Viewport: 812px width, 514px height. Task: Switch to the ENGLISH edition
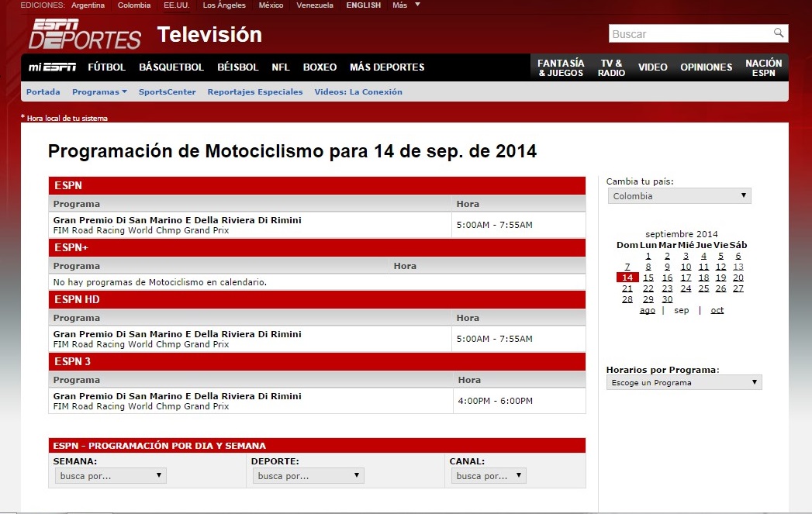(364, 5)
